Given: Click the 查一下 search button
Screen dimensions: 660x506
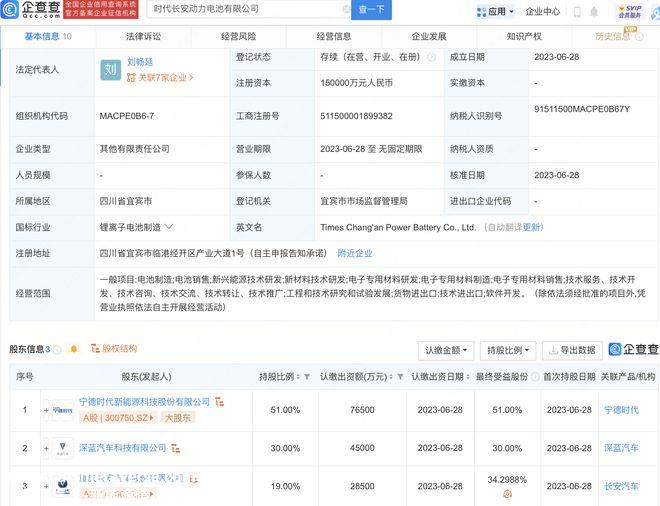Looking at the screenshot, I should [x=371, y=9].
